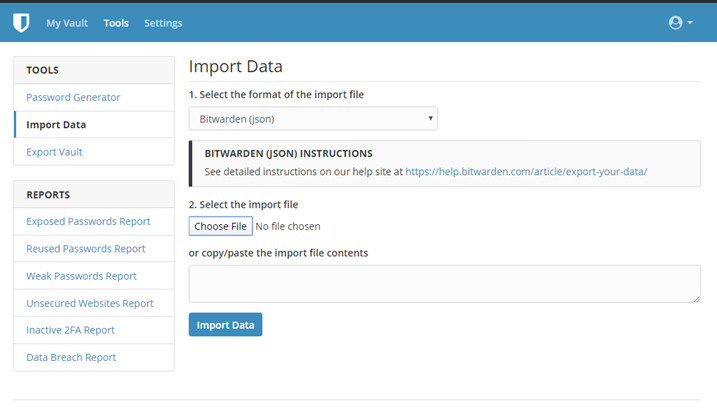717x417 pixels.
Task: Click the 'No file chosen' text
Action: (x=288, y=226)
